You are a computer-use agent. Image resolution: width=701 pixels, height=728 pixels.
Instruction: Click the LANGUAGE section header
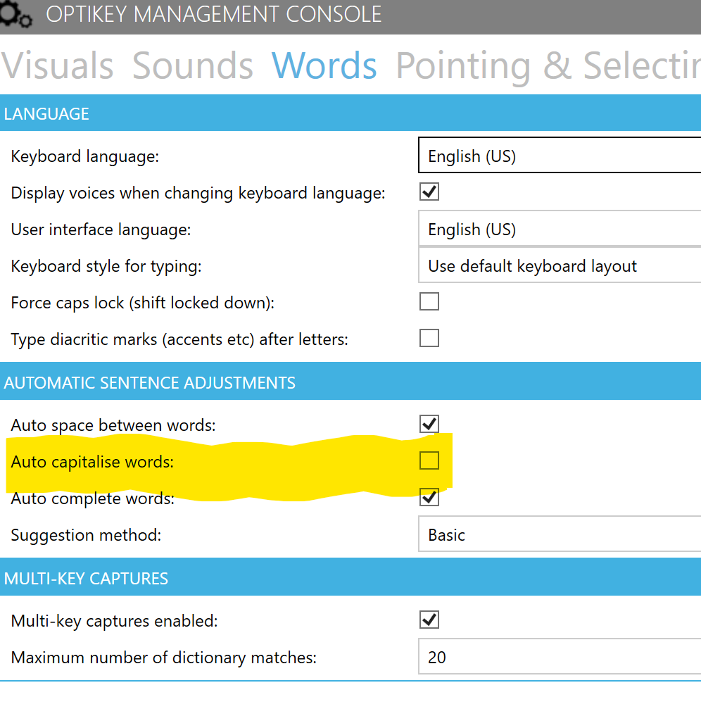tap(350, 113)
